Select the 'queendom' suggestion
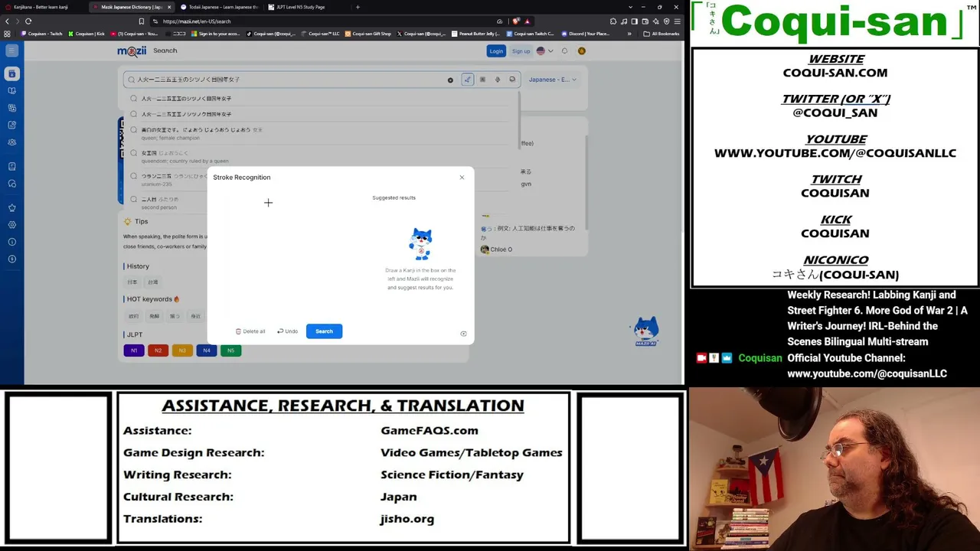Viewport: 980px width, 551px height. 322,157
